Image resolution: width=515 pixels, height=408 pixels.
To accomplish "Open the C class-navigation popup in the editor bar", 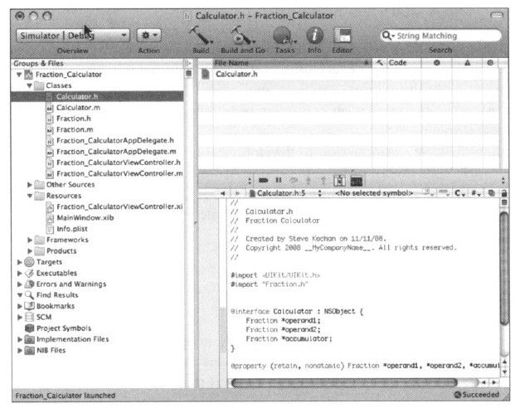I will tap(460, 193).
